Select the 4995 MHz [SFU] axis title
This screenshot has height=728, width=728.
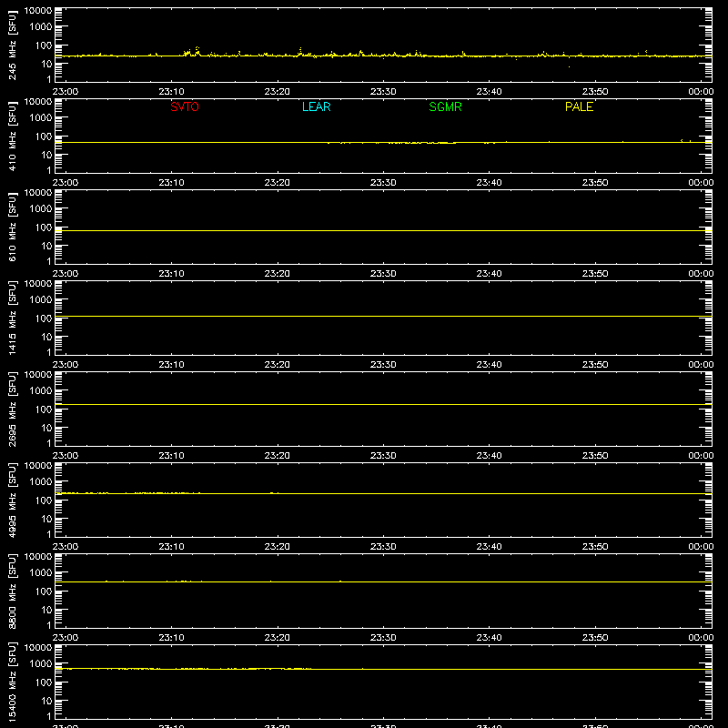[x=12, y=500]
